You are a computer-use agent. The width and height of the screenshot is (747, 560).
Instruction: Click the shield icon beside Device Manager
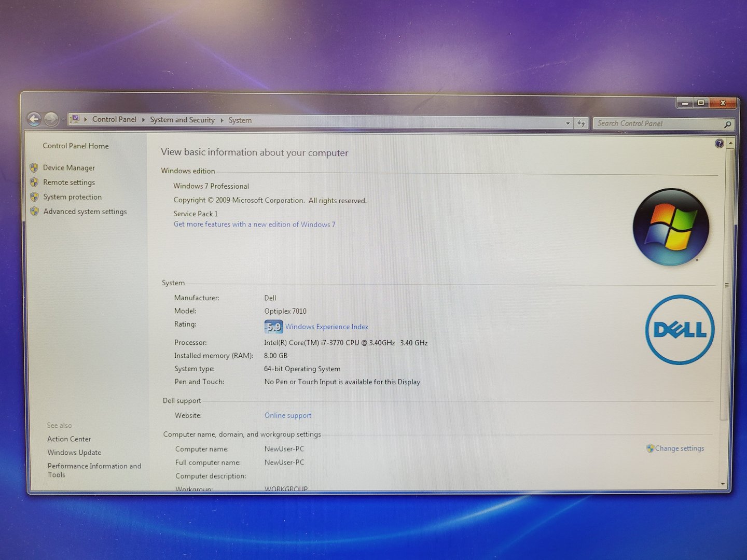click(34, 167)
